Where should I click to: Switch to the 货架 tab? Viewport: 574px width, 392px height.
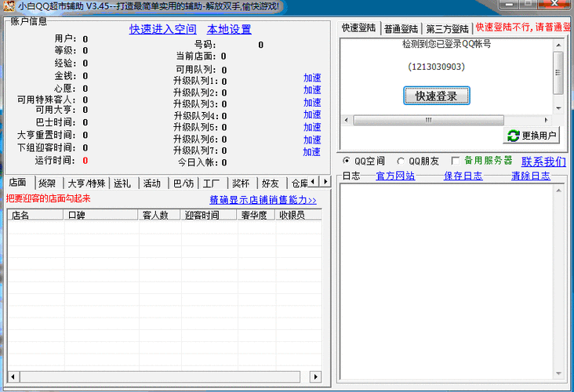[x=47, y=183]
